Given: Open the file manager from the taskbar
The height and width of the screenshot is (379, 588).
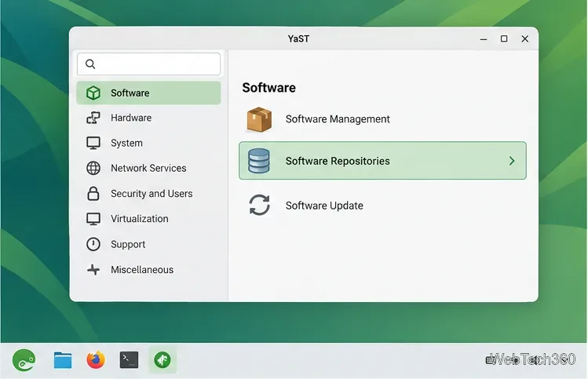Looking at the screenshot, I should [x=63, y=360].
